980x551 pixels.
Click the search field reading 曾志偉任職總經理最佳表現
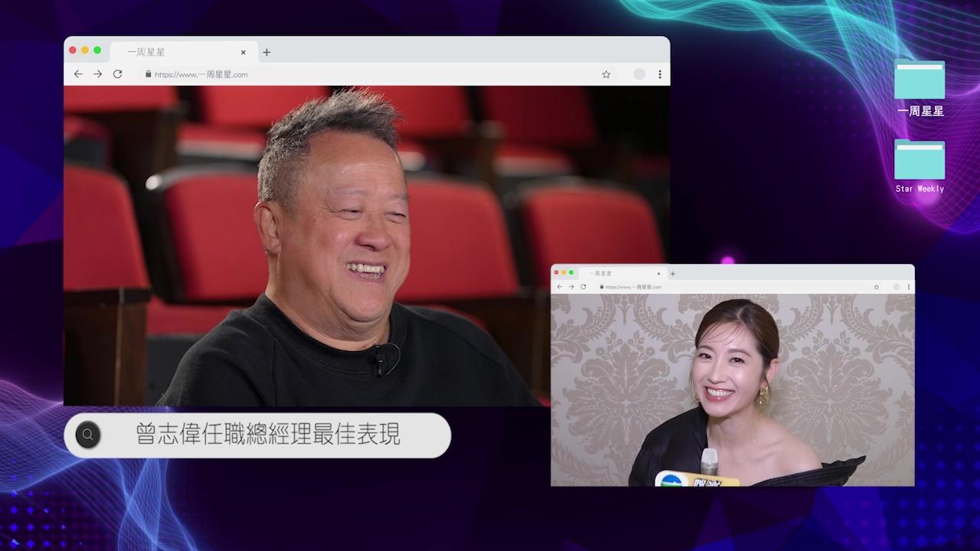point(268,435)
